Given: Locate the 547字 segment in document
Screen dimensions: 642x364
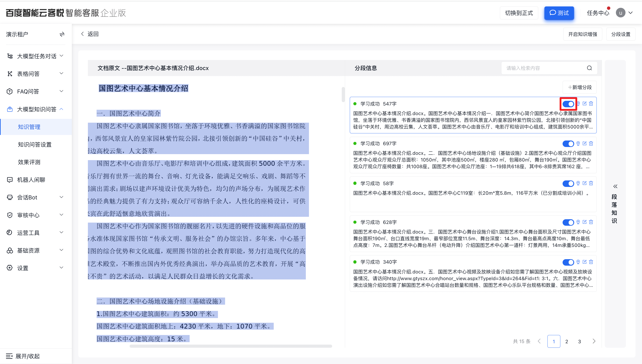Looking at the screenshot, I should click(x=578, y=103).
